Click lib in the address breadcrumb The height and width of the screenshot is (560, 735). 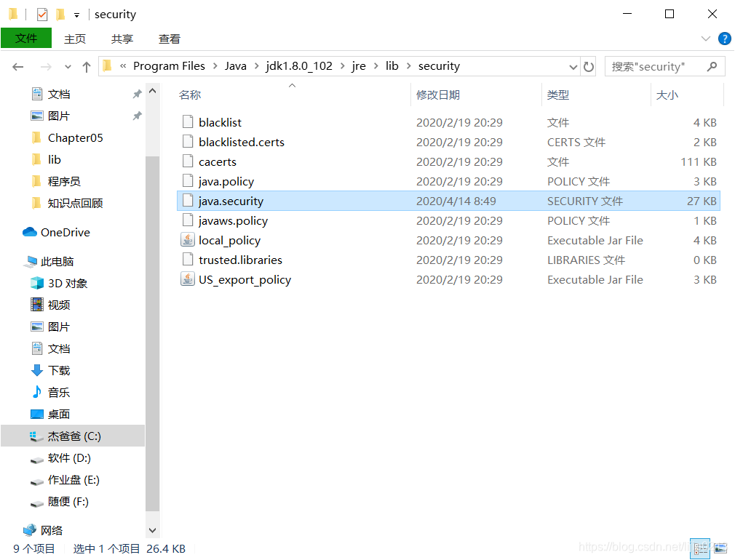[x=392, y=66]
